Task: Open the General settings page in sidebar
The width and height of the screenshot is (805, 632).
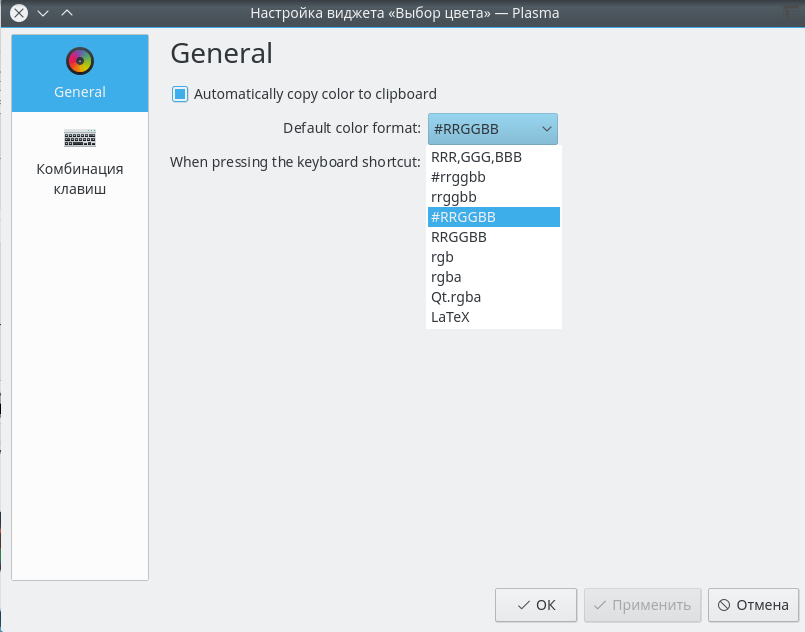Action: tap(80, 73)
